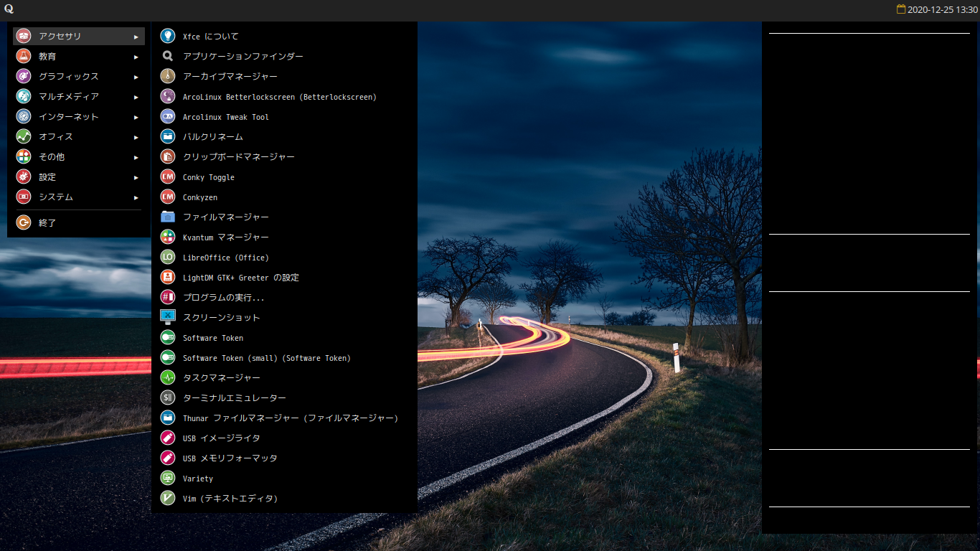
Task: Click the Conkyzen icon
Action: pos(167,197)
